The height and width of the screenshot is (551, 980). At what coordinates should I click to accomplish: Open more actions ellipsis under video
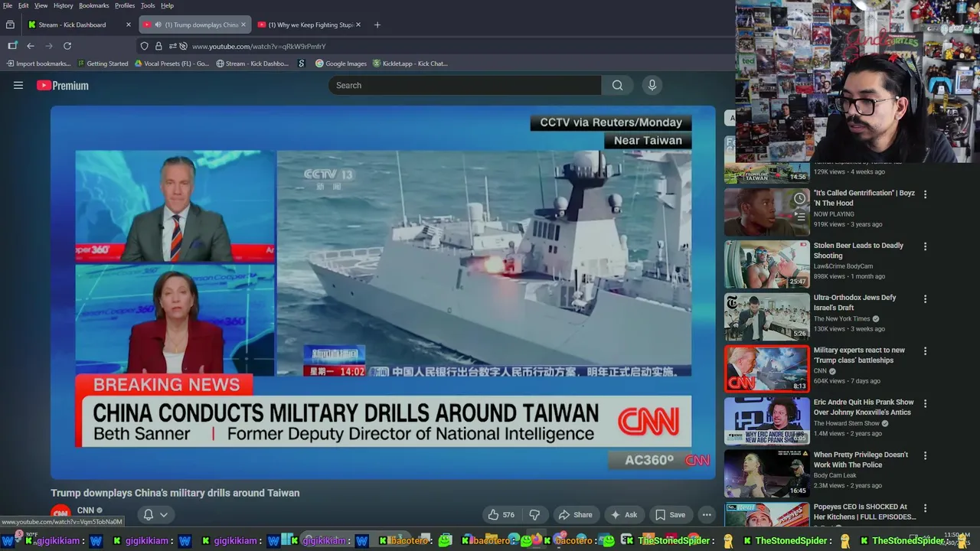coord(707,515)
